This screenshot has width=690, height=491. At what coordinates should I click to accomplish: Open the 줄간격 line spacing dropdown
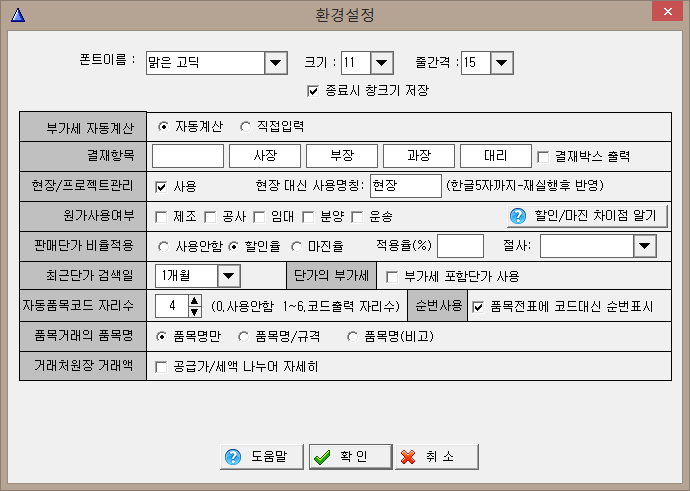click(x=502, y=63)
